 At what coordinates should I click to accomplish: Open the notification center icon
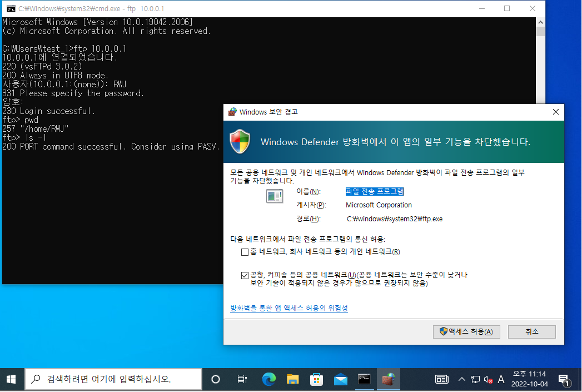click(x=564, y=379)
